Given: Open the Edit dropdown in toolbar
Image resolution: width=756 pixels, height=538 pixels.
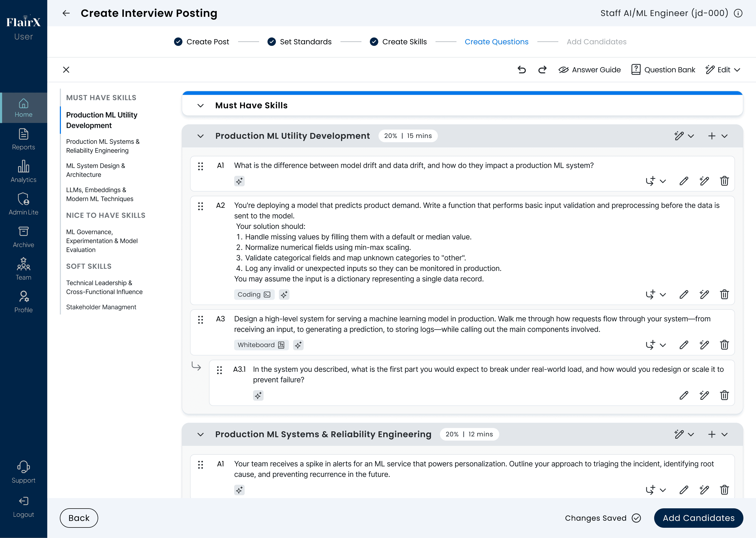Looking at the screenshot, I should tap(723, 70).
